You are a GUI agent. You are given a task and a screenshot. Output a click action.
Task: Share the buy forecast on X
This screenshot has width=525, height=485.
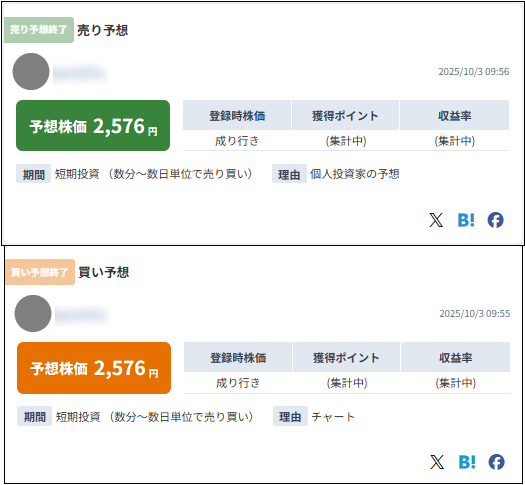click(x=437, y=462)
